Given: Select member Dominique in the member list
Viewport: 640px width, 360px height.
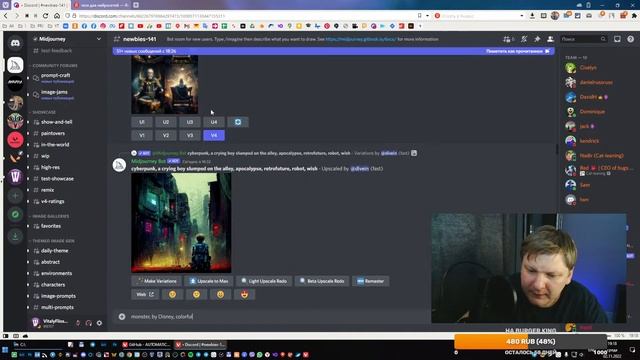Looking at the screenshot, I should [x=592, y=111].
